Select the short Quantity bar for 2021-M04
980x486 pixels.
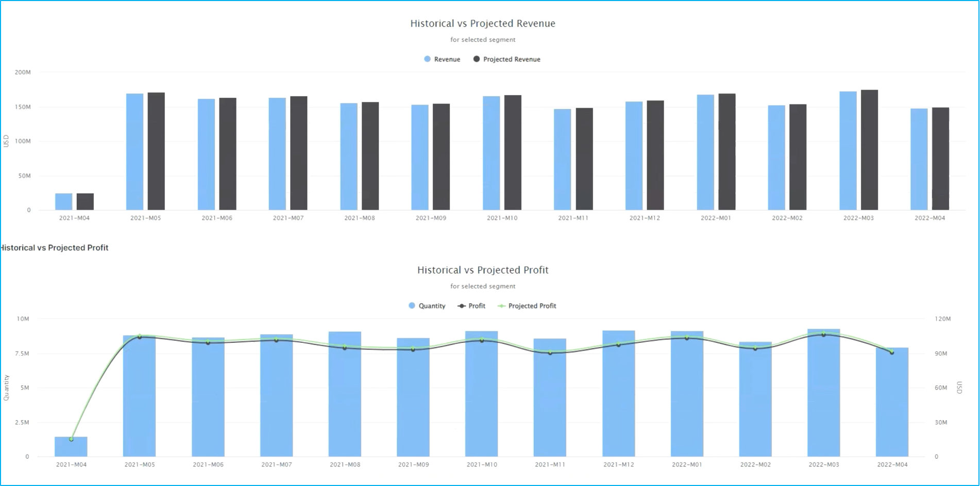click(71, 447)
